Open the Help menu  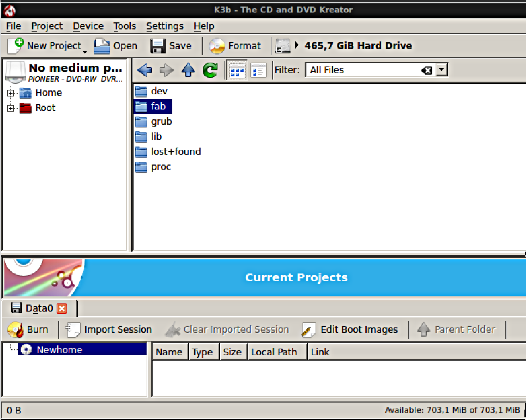tap(204, 26)
